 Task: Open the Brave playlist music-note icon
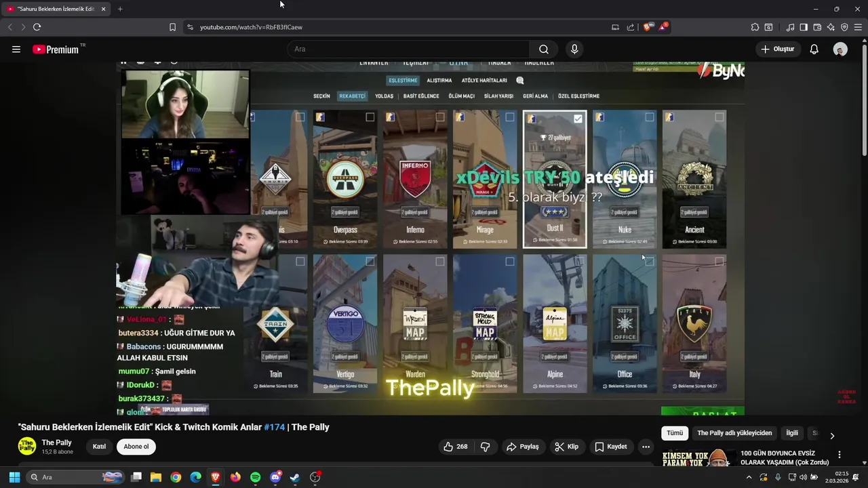point(790,27)
